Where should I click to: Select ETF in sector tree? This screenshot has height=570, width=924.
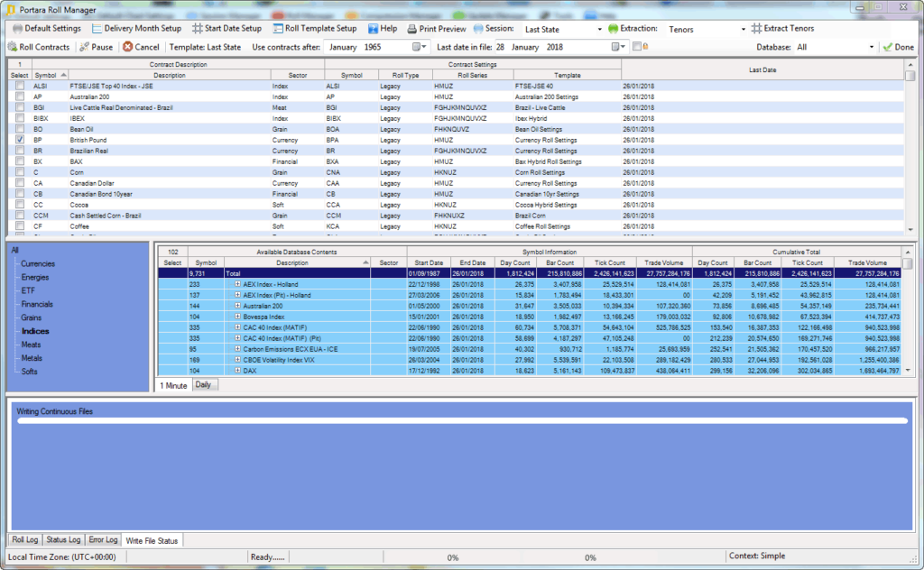(x=28, y=290)
